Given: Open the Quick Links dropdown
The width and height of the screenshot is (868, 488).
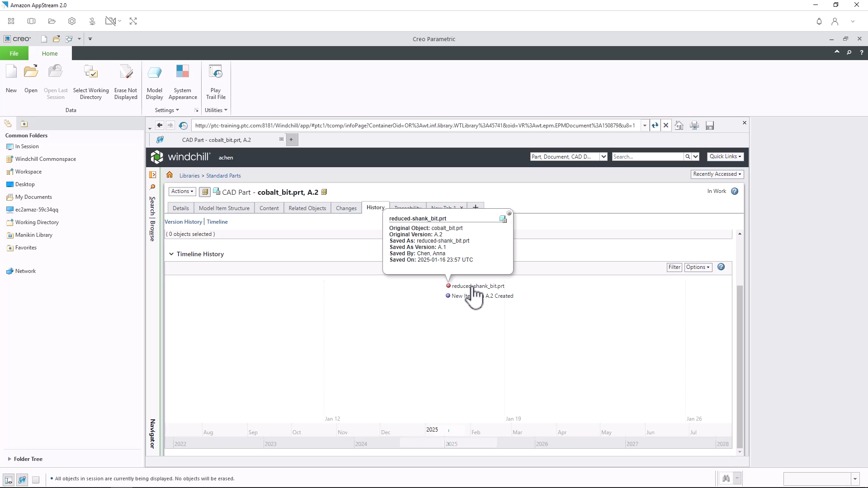Looking at the screenshot, I should click(x=725, y=156).
